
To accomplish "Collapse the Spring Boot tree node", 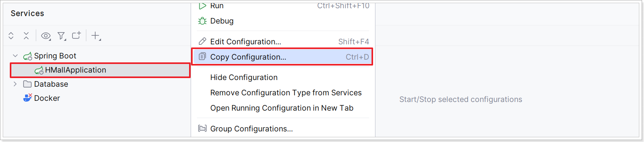I will pos(15,56).
